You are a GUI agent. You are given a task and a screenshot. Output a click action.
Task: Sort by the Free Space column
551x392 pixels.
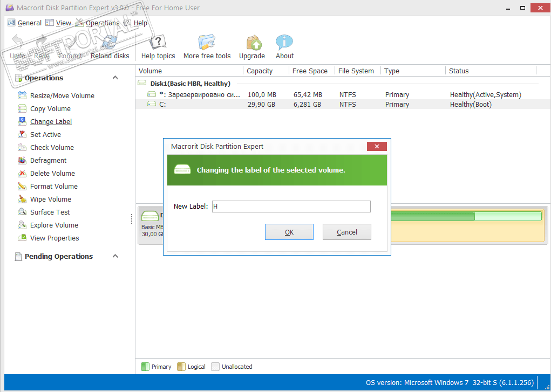click(x=312, y=71)
